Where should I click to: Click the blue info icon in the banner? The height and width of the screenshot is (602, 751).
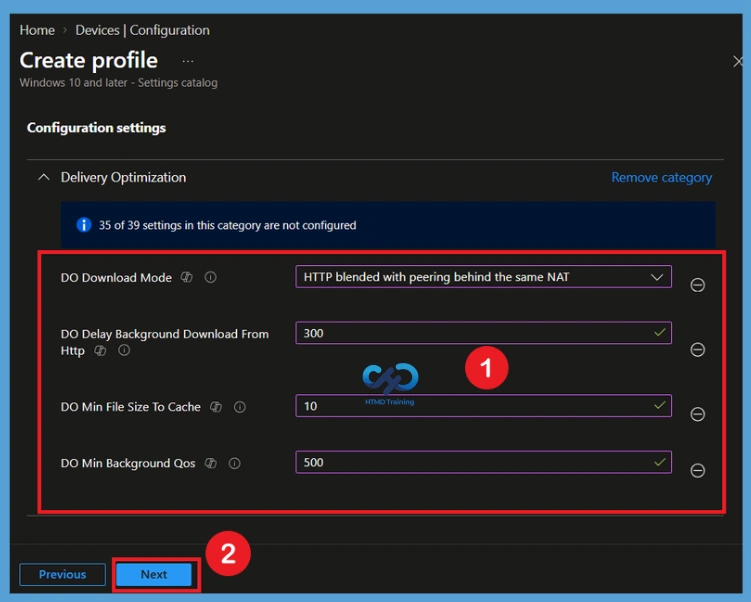click(x=84, y=225)
